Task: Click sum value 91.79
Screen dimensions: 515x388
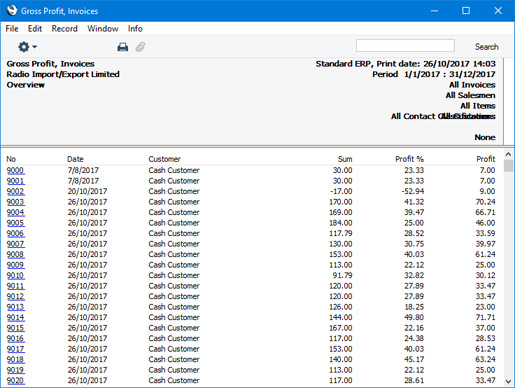Action: point(342,275)
